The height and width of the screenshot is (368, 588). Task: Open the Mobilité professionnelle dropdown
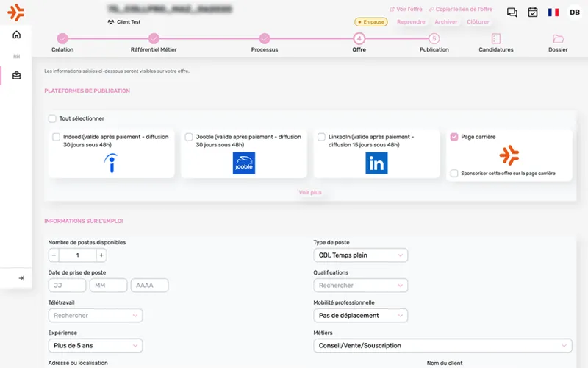coord(360,315)
